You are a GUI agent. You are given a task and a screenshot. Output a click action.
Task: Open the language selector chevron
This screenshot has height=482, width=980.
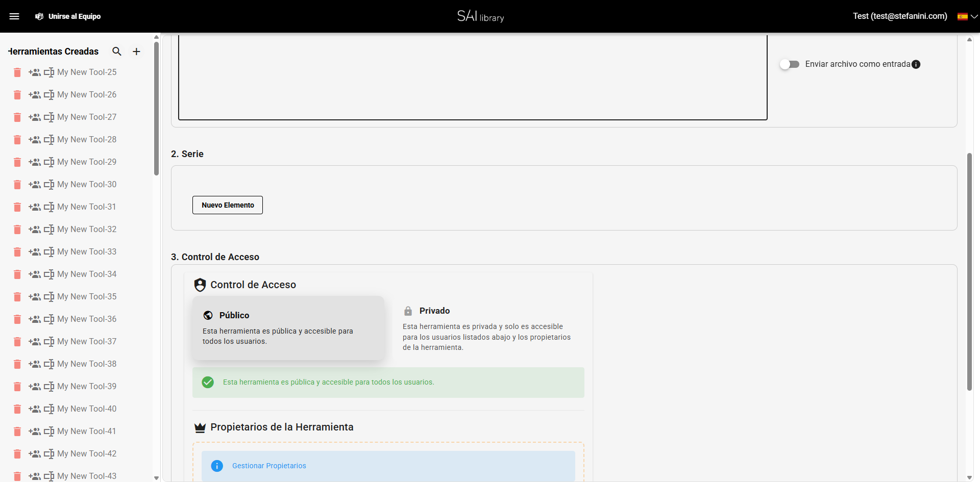[x=975, y=16]
